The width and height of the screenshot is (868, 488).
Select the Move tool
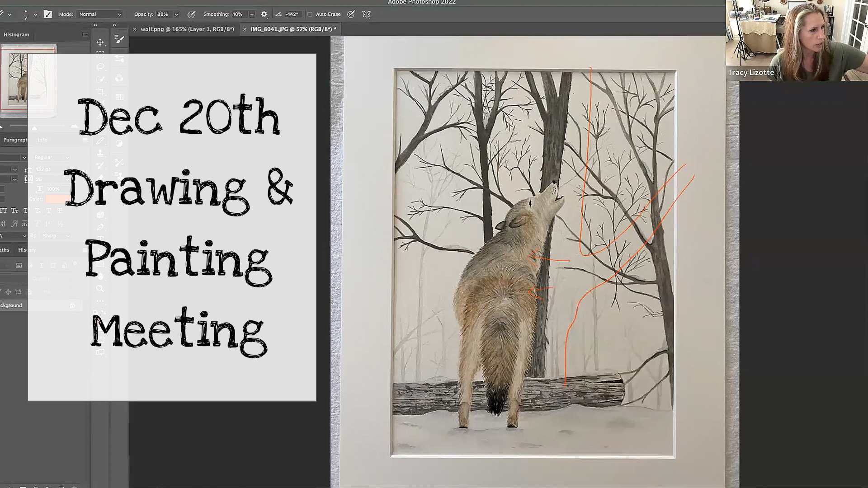click(100, 42)
